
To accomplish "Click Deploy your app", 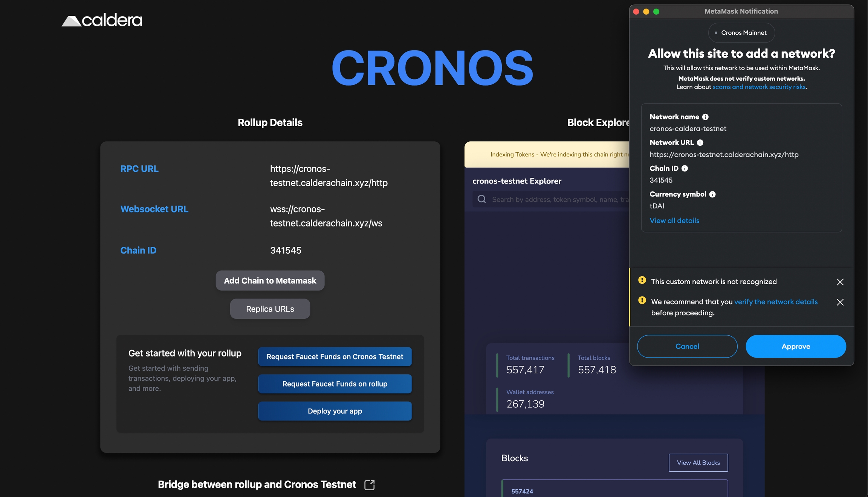I will (335, 411).
